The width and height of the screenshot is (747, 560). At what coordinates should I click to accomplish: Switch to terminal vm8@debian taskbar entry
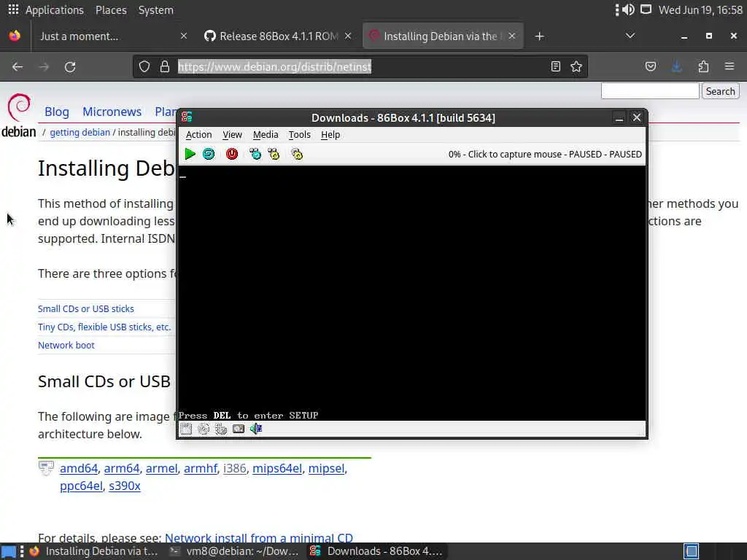234,551
